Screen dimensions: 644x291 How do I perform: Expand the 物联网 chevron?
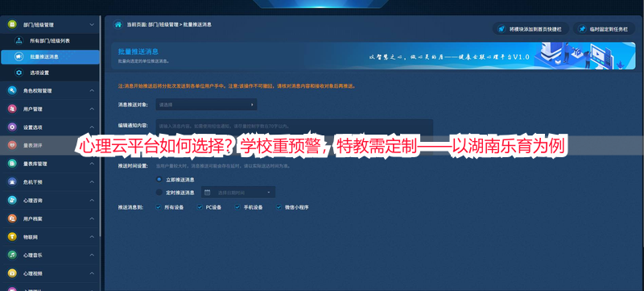[x=92, y=237]
